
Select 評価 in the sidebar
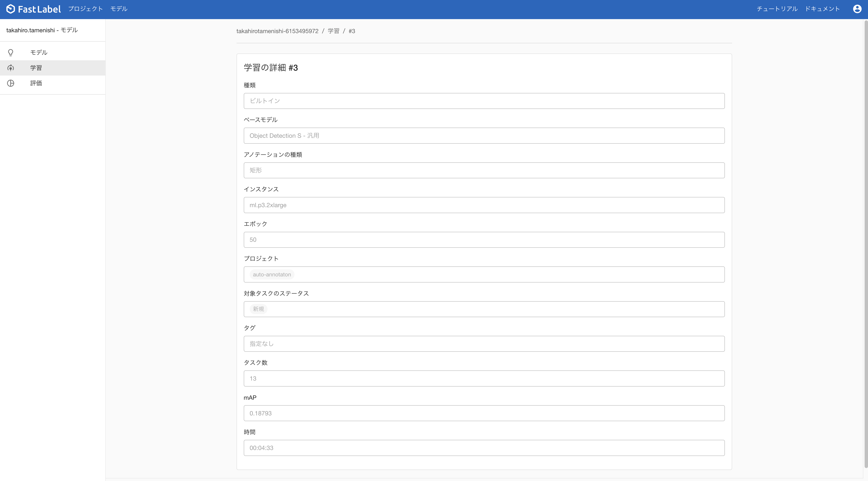click(36, 83)
